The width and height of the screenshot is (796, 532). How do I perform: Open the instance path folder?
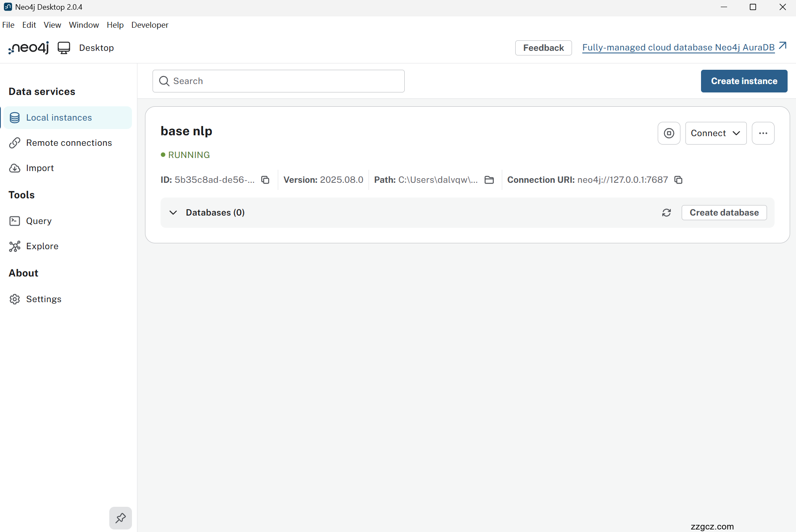point(489,180)
